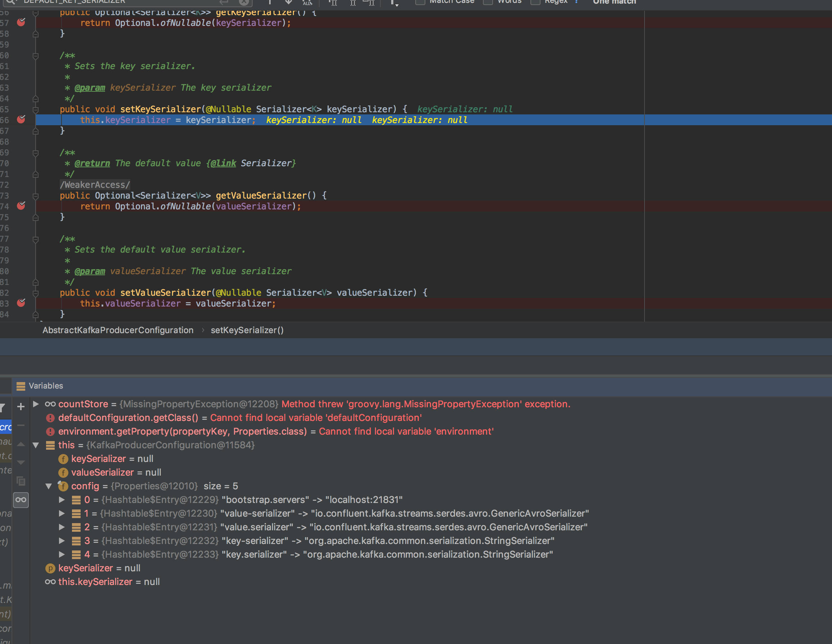Click the breakpoint icon on line 66
The width and height of the screenshot is (832, 644).
pyautogui.click(x=21, y=119)
